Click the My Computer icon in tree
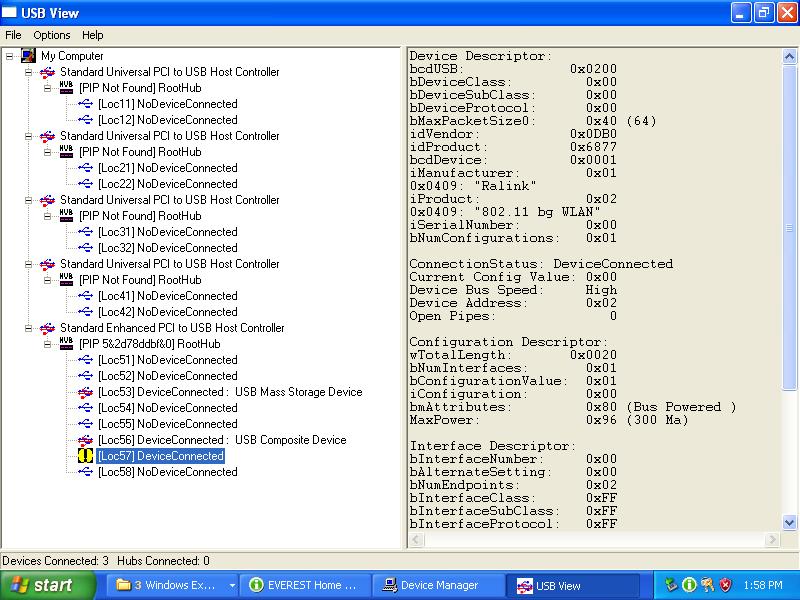 28,55
